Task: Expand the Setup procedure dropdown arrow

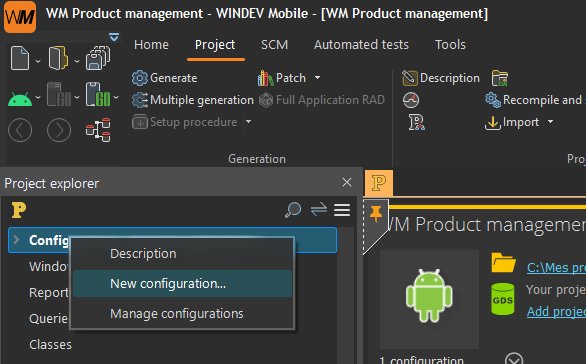Action: [249, 122]
